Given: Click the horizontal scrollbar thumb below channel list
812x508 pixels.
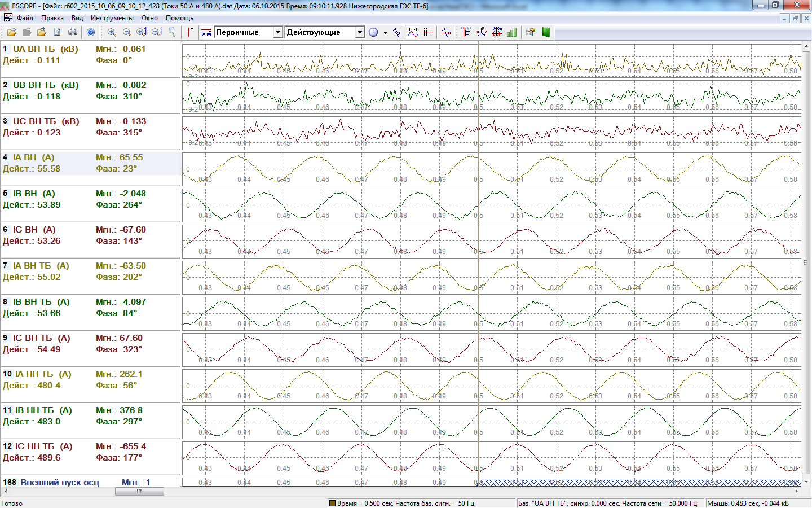Looking at the screenshot, I should click(139, 491).
